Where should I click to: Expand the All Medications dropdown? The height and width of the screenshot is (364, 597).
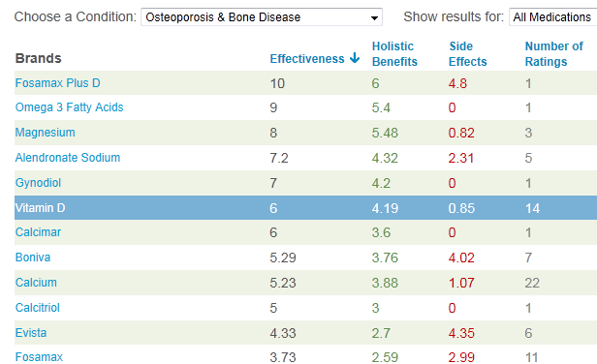click(552, 17)
